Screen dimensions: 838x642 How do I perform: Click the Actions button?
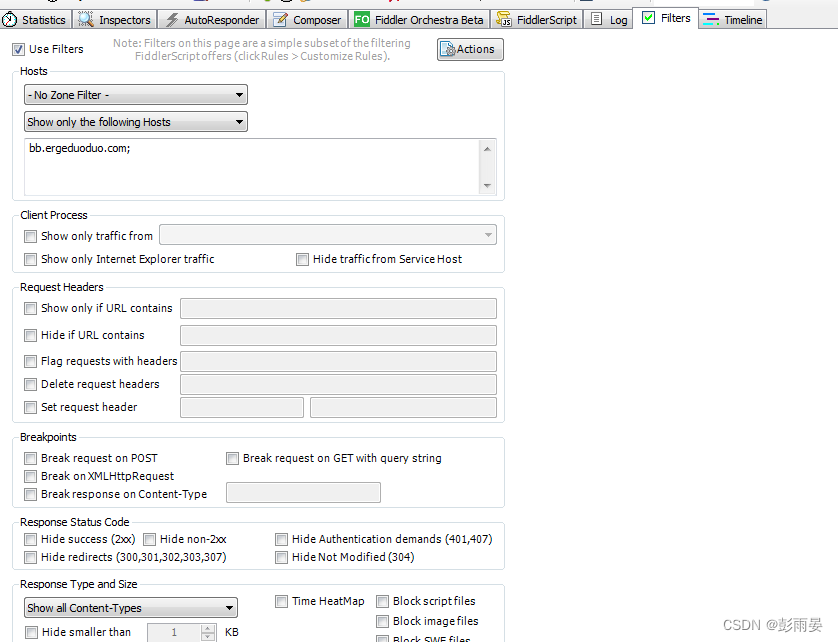tap(470, 49)
